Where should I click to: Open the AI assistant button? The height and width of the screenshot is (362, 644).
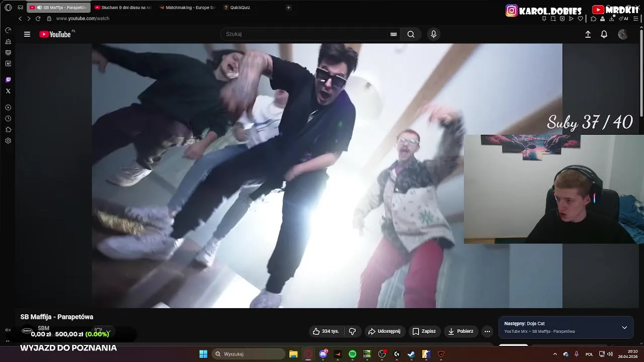[x=624, y=19]
